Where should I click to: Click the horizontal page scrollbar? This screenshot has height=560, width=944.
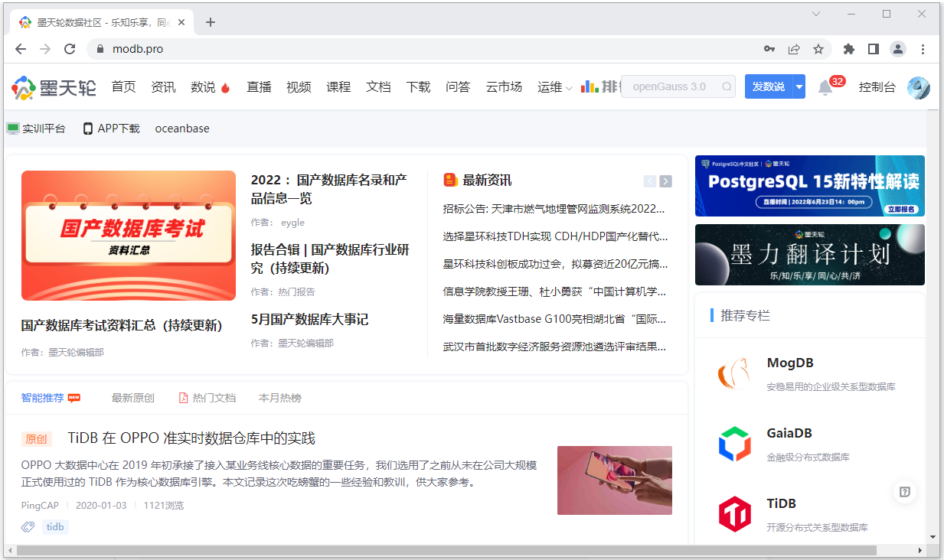point(446,550)
